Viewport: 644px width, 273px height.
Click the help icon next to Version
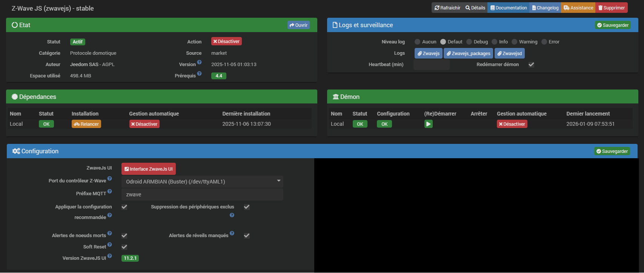(x=199, y=62)
